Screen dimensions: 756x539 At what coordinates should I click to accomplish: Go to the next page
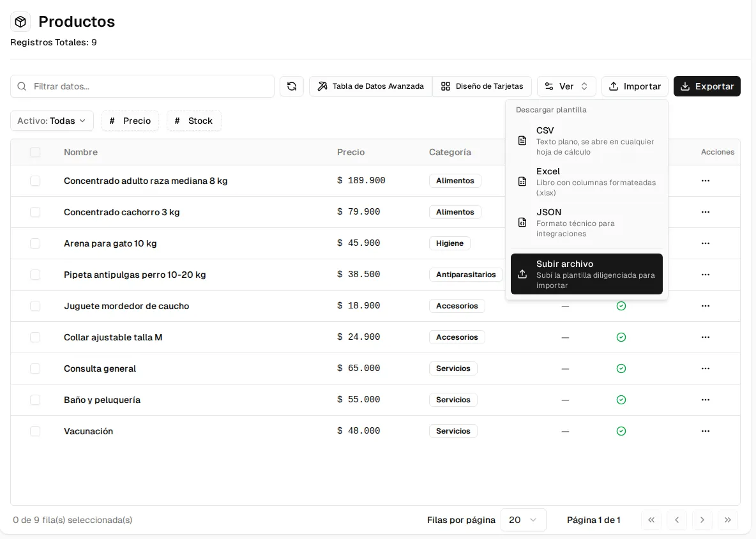point(702,520)
